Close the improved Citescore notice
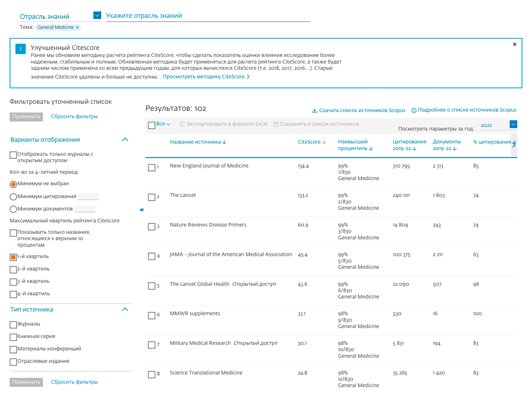The image size is (532, 399). pos(515,44)
